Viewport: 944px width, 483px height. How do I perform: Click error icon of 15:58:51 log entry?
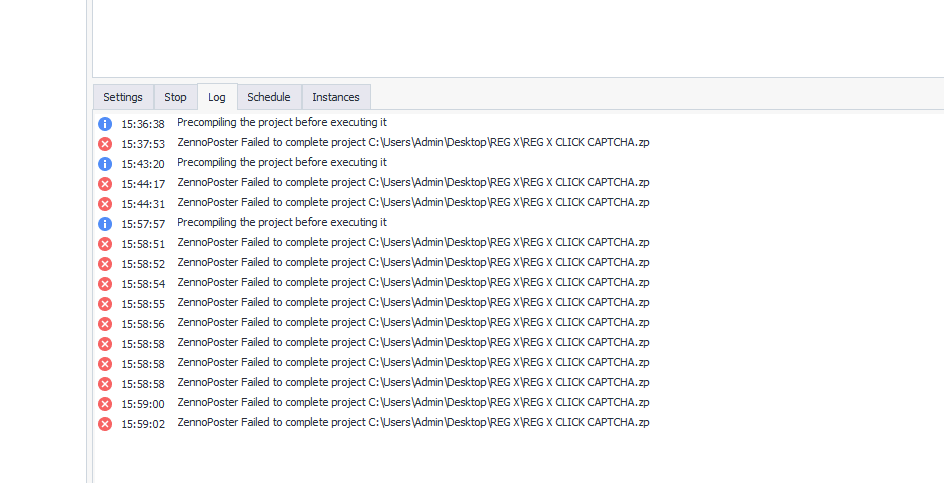105,244
